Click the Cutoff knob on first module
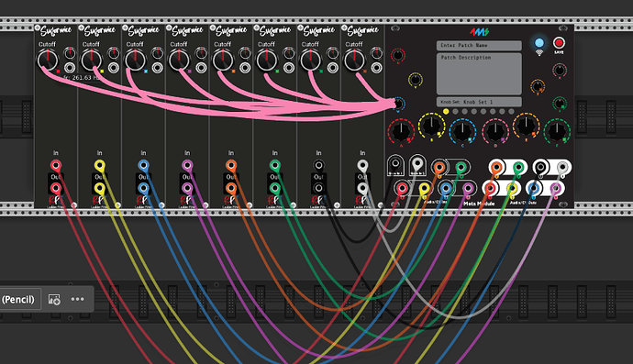This screenshot has height=364, width=633. click(48, 60)
